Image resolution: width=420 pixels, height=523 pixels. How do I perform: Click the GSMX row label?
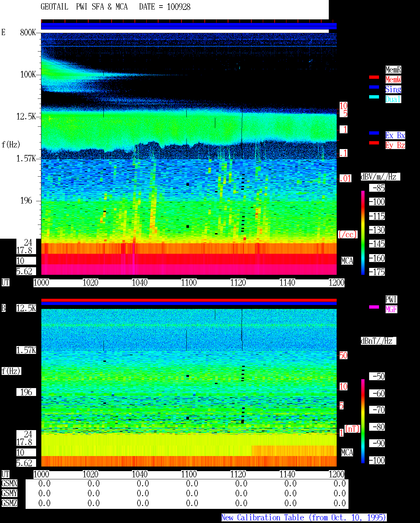coord(9,483)
